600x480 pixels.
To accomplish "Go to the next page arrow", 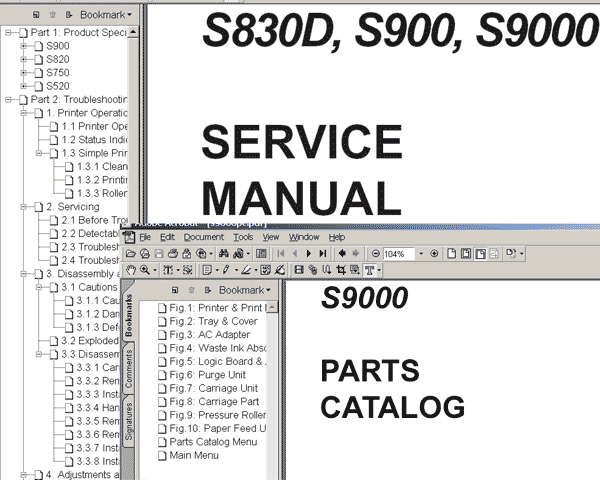I will pos(308,253).
